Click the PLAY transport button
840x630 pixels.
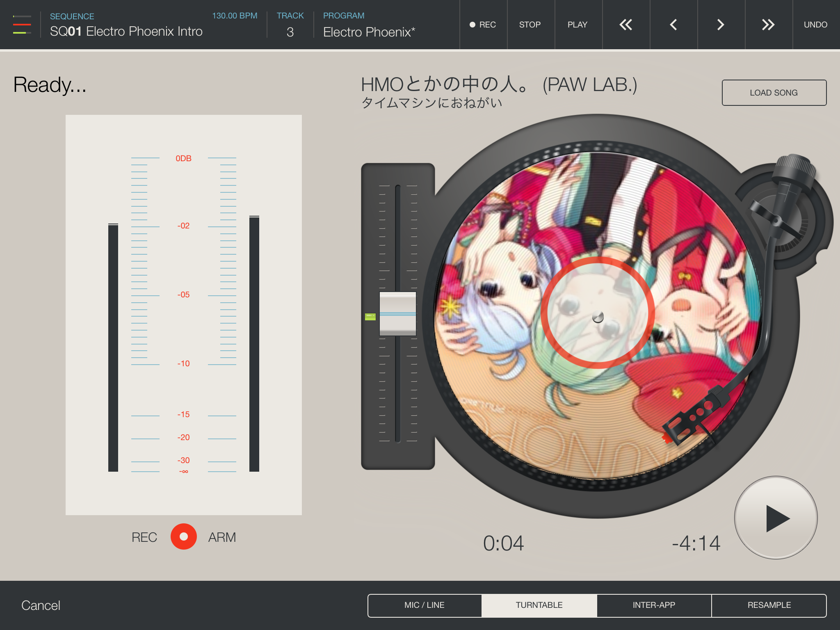click(x=578, y=25)
